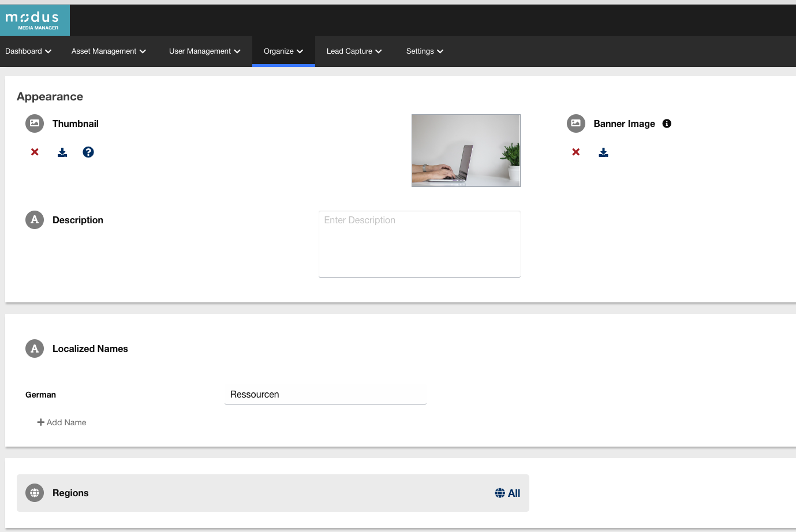The image size is (796, 532).
Task: Click the Banner Image info icon
Action: 667,123
